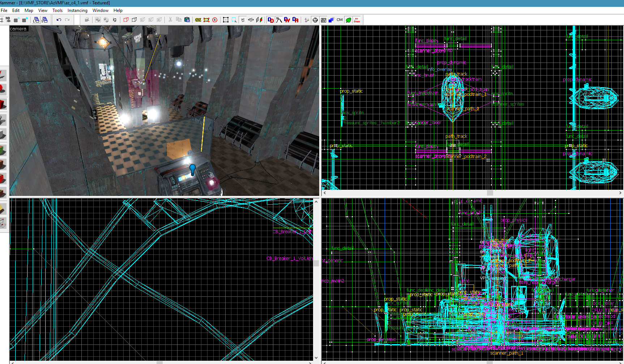Click the top view's horizontal scrollbar thumb
The height and width of the screenshot is (364, 624).
coord(490,193)
